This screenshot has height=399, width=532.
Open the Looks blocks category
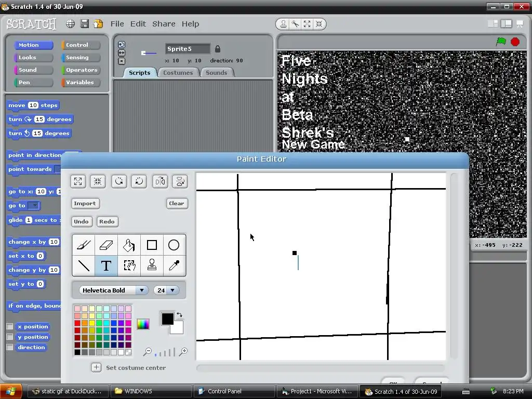33,57
